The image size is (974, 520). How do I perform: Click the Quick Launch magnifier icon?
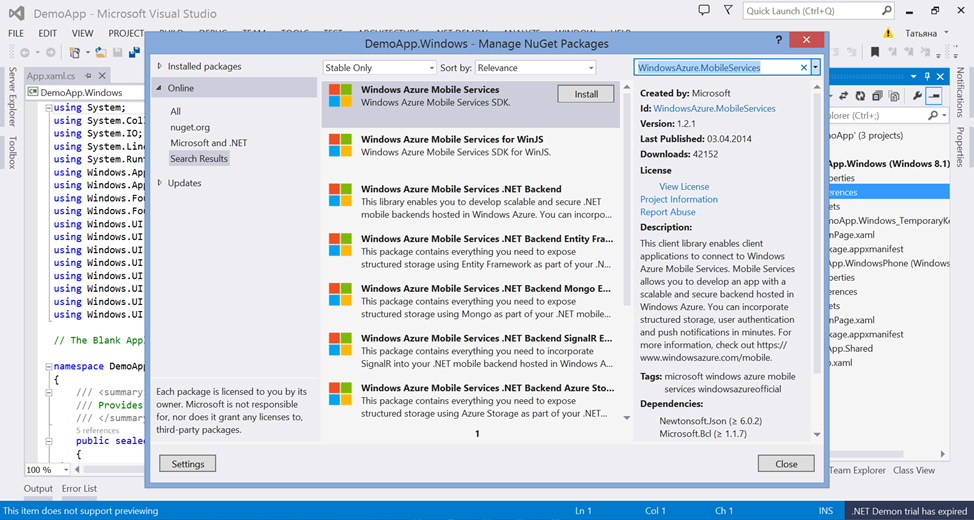[x=886, y=11]
